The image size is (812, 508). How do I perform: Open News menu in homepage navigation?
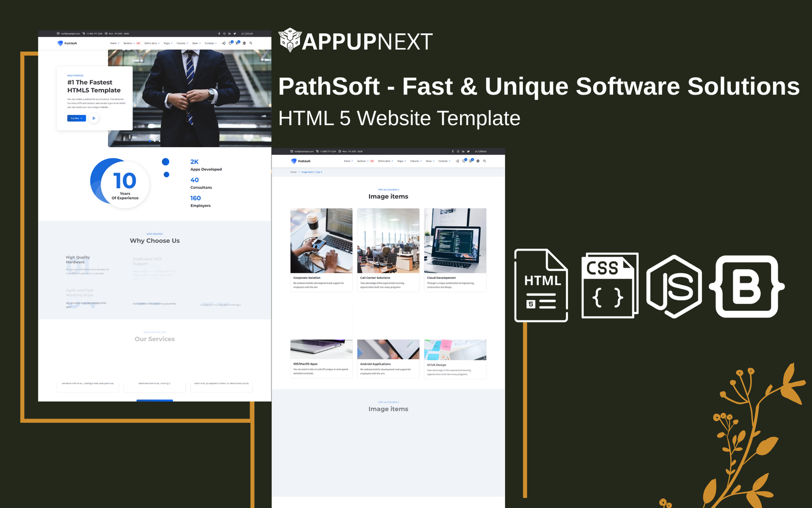pyautogui.click(x=196, y=43)
